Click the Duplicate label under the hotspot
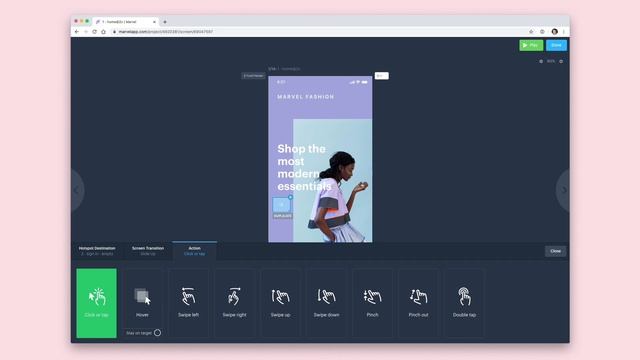 pos(282,216)
